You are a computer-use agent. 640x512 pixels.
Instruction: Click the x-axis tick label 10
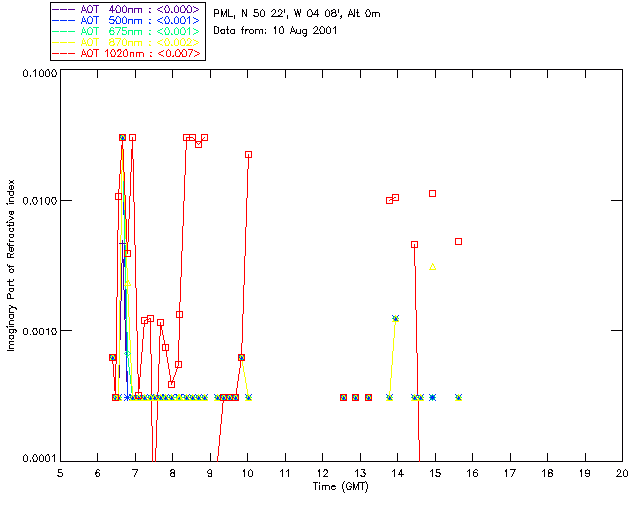(247, 473)
